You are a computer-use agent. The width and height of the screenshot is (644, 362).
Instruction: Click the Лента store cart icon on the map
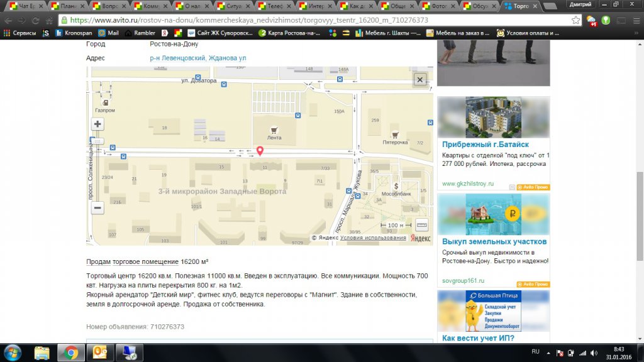pos(274,130)
